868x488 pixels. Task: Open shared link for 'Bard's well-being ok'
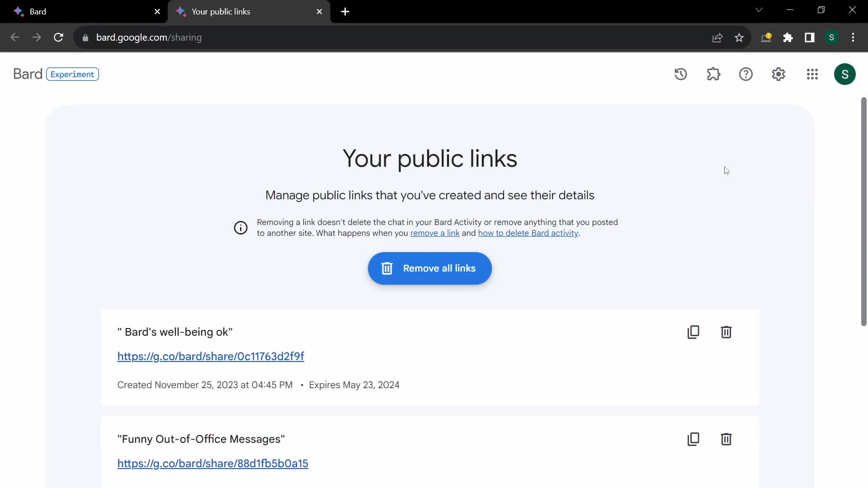point(210,356)
